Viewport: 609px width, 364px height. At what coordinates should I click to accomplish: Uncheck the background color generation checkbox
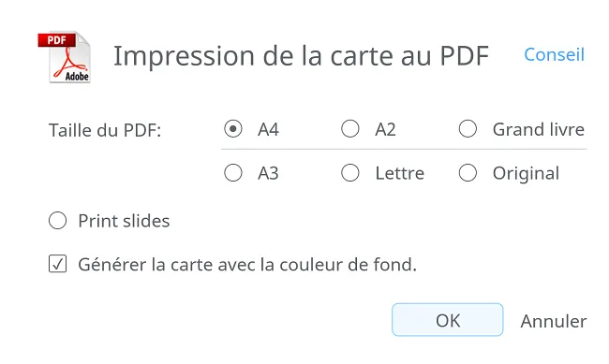click(x=57, y=264)
